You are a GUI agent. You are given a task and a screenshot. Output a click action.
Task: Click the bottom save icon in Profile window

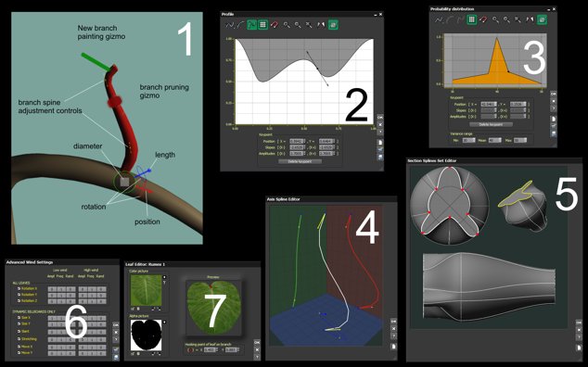(x=380, y=158)
